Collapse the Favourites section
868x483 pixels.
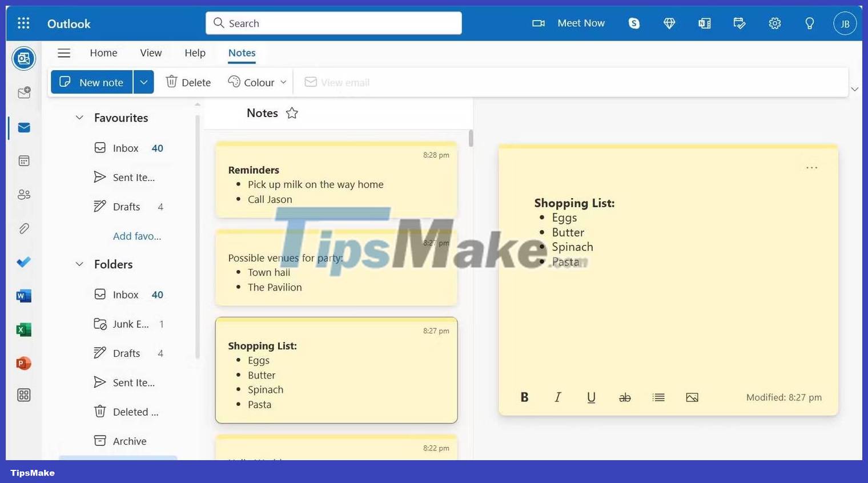click(x=79, y=118)
